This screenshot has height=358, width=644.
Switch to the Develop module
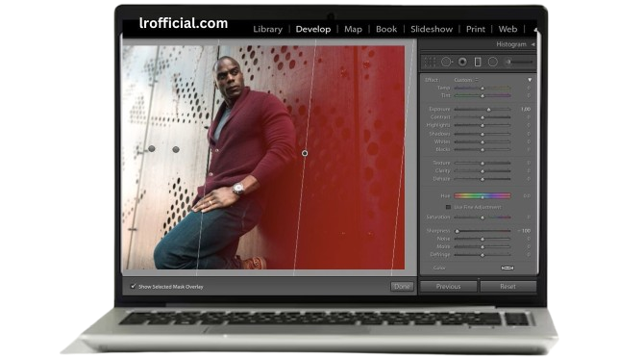[x=313, y=29]
